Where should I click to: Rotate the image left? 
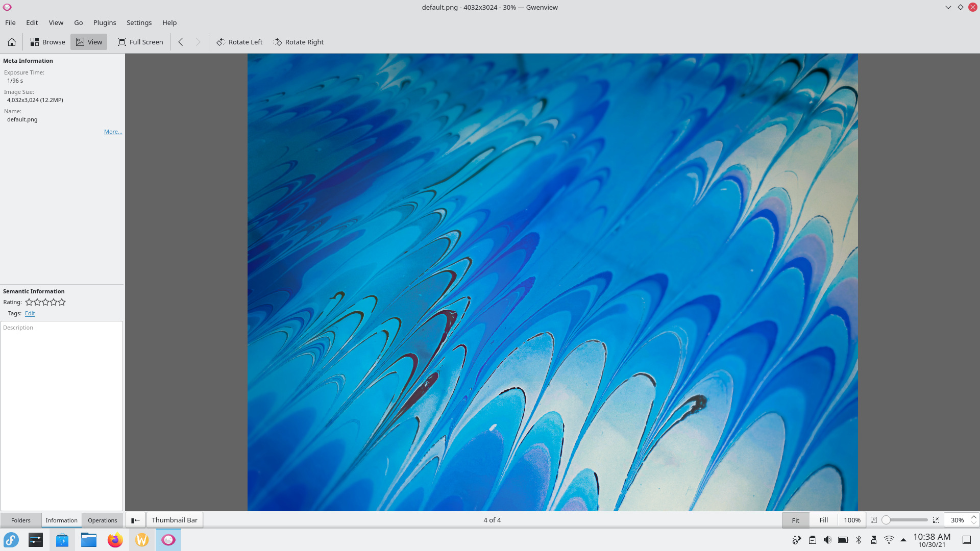239,42
